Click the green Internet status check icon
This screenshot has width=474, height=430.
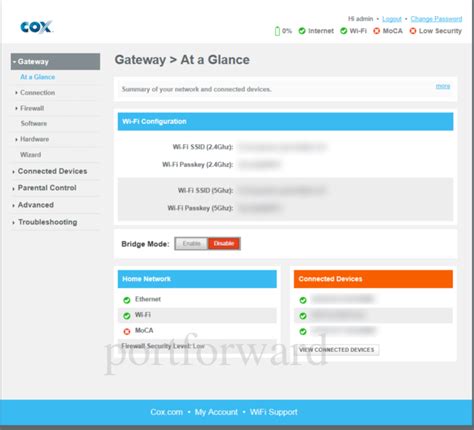(302, 31)
